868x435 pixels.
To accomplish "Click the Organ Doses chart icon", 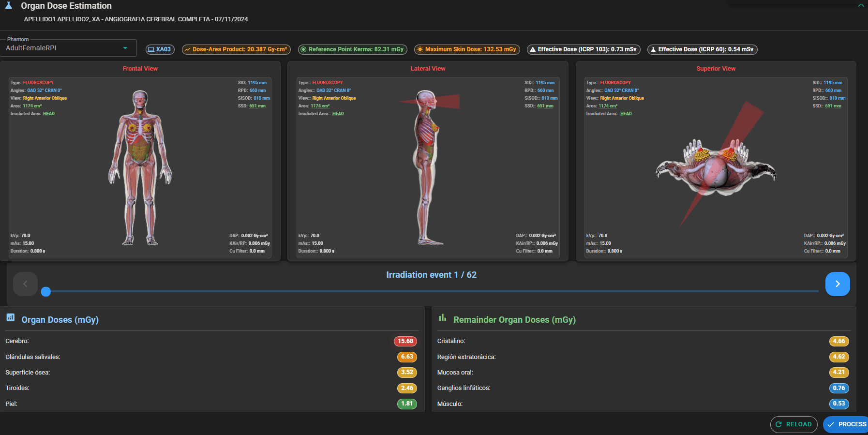I will [11, 317].
